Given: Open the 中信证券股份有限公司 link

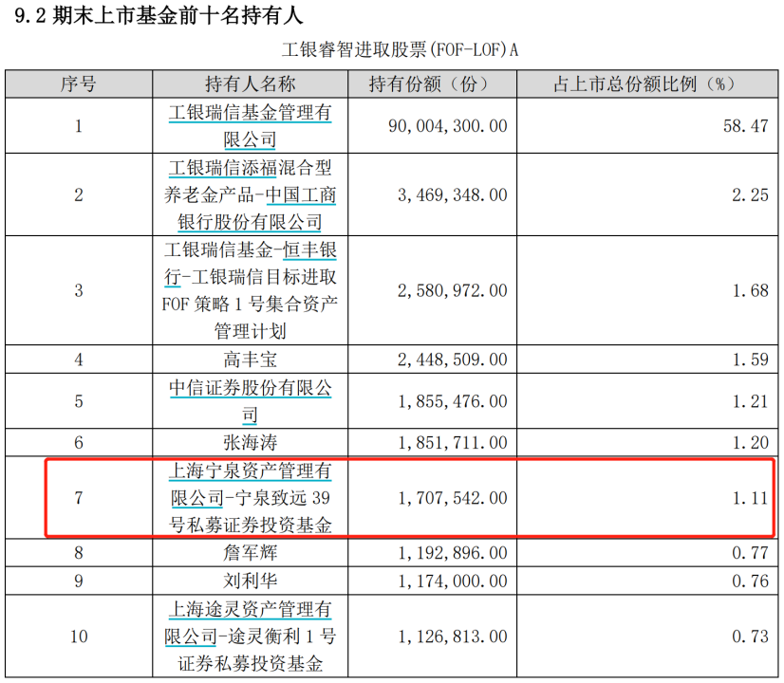Looking at the screenshot, I should pos(251,389).
